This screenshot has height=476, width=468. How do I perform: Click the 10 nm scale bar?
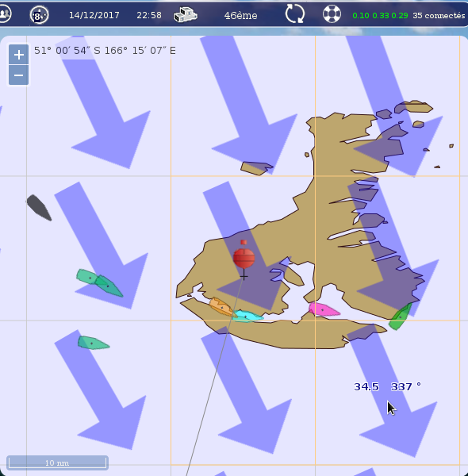[x=57, y=463]
